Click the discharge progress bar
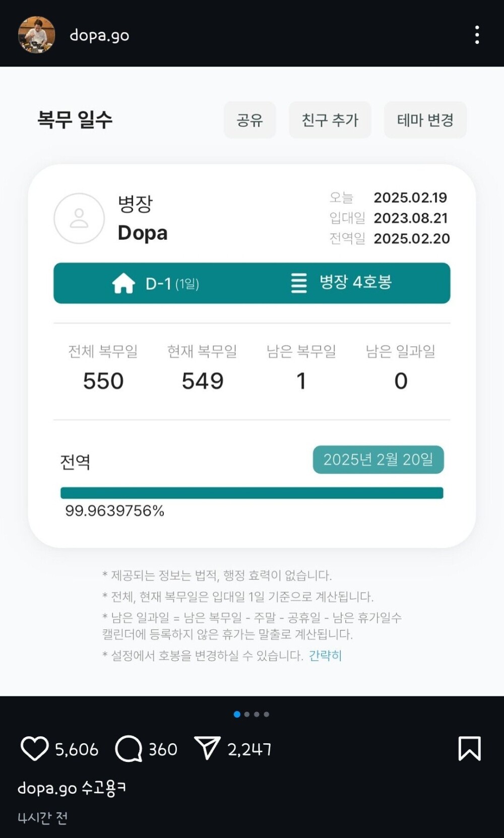 click(x=251, y=493)
